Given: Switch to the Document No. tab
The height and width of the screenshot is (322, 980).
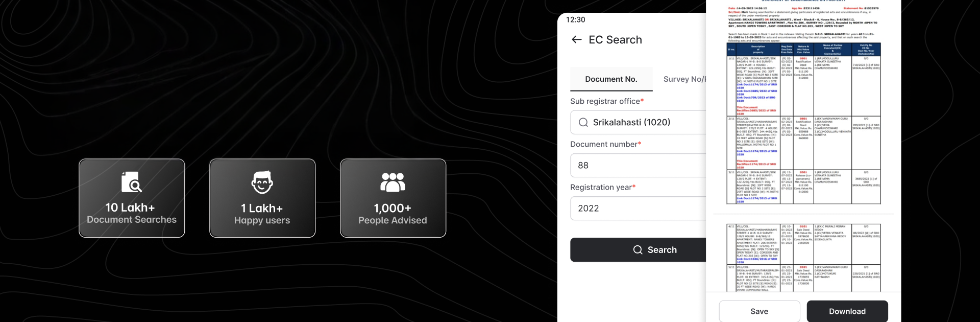Looking at the screenshot, I should pyautogui.click(x=611, y=79).
